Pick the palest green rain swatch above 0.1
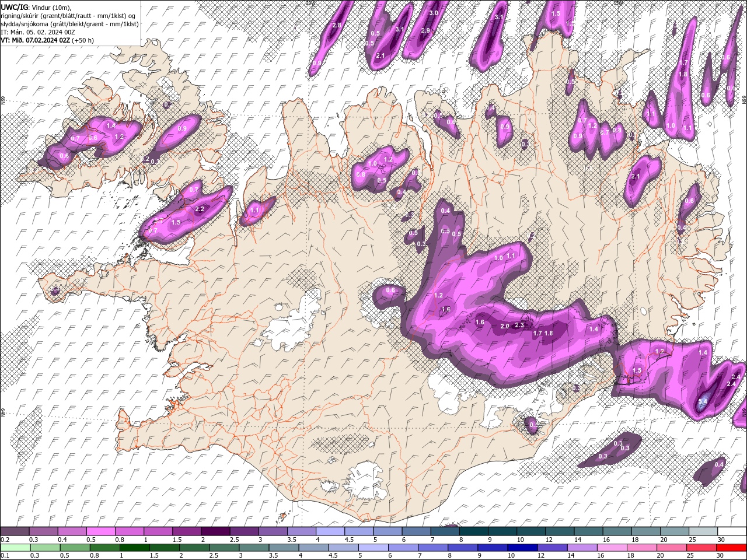The height and width of the screenshot is (560, 747). tap(15, 547)
